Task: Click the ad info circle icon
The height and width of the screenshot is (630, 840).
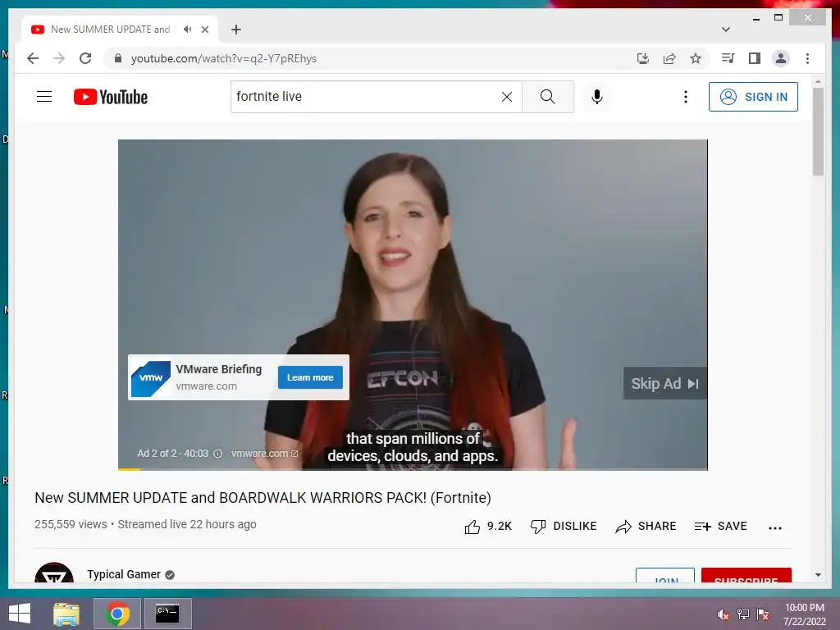Action: [217, 453]
